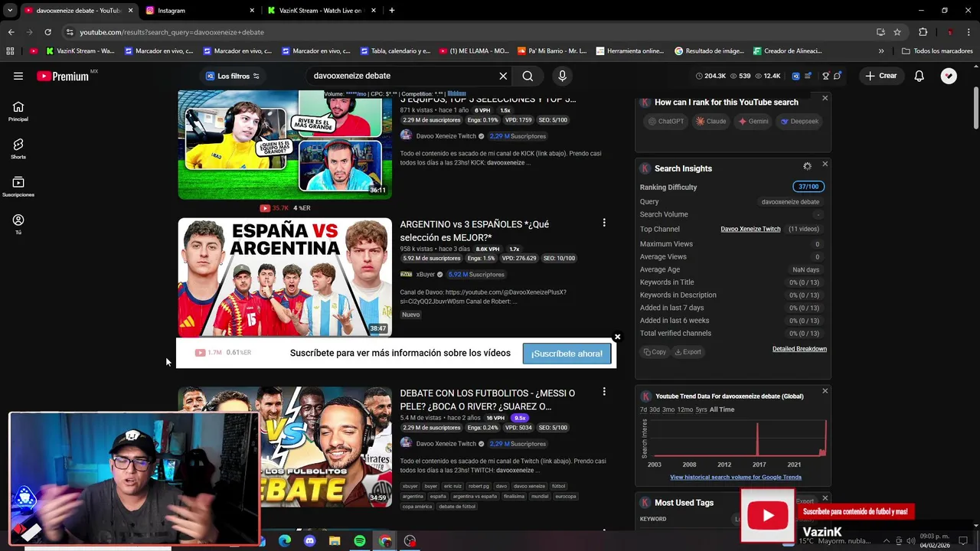Viewport: 980px width, 551px height.
Task: Open a new browser tab
Action: (391, 11)
